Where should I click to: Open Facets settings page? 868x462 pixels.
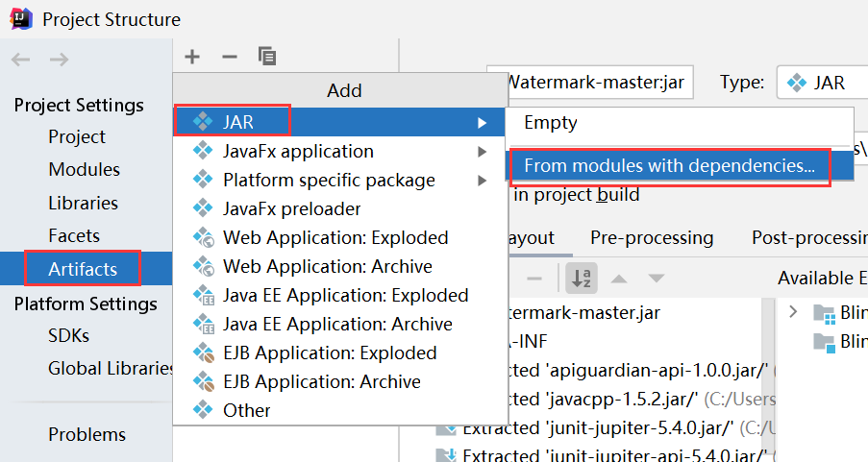coord(74,235)
